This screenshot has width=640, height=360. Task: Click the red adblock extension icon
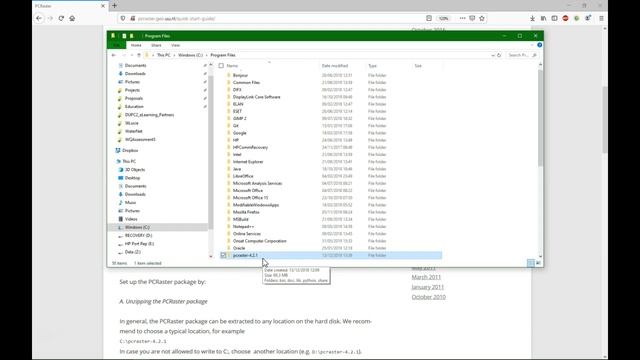pyautogui.click(x=565, y=18)
